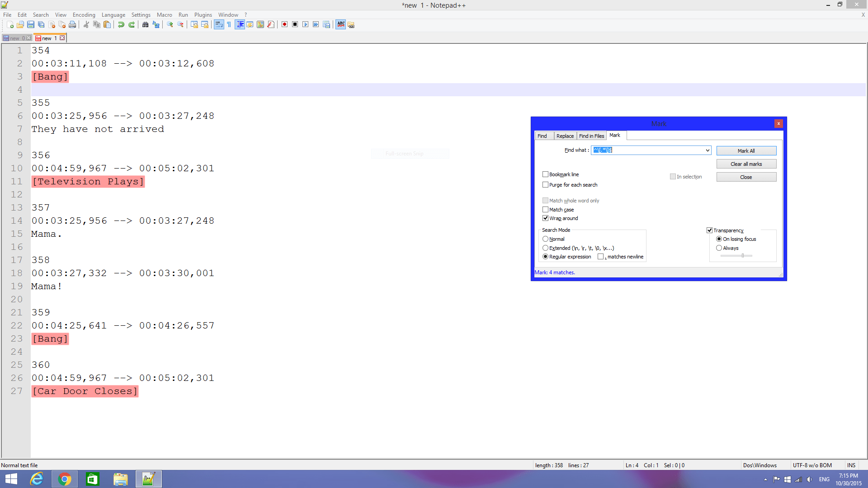868x488 pixels.
Task: Open Find dialog via the binoculars icon
Action: (x=145, y=25)
